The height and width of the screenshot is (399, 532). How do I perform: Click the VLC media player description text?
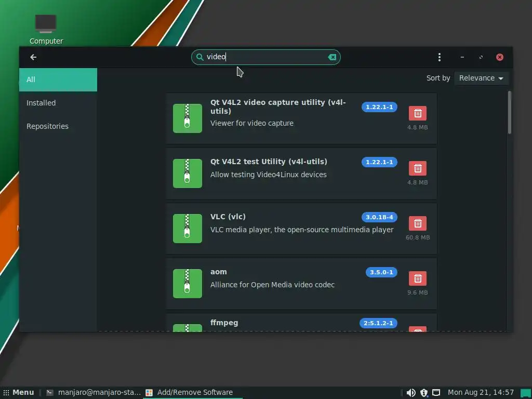point(302,230)
